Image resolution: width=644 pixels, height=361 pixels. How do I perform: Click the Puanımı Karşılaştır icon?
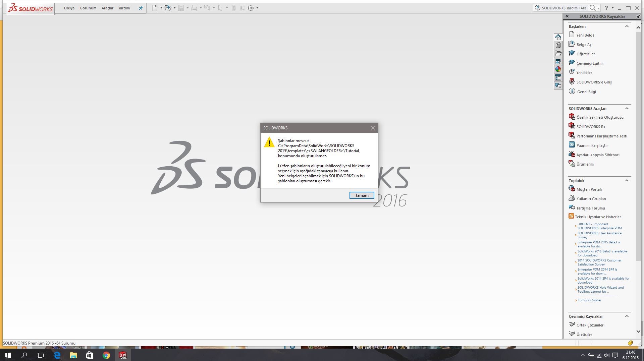[x=572, y=144]
